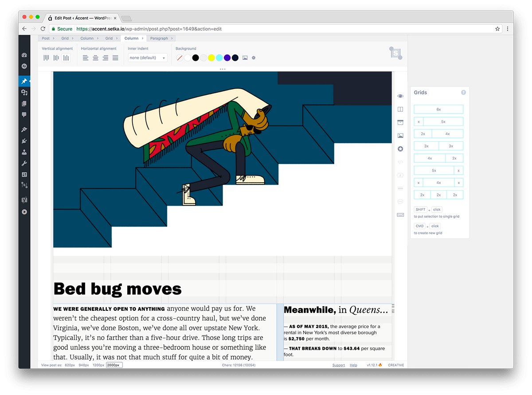The width and height of the screenshot is (532, 395).
Task: Open the Help link in footer
Action: pos(353,365)
